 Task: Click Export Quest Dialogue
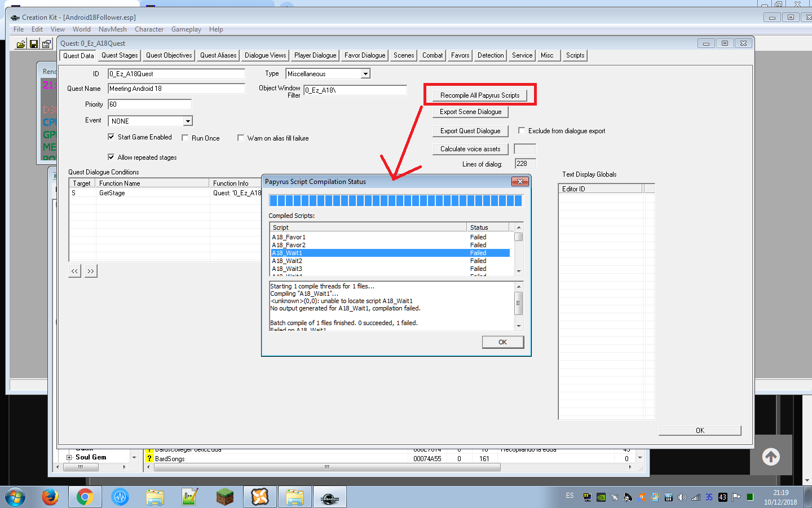(x=470, y=131)
